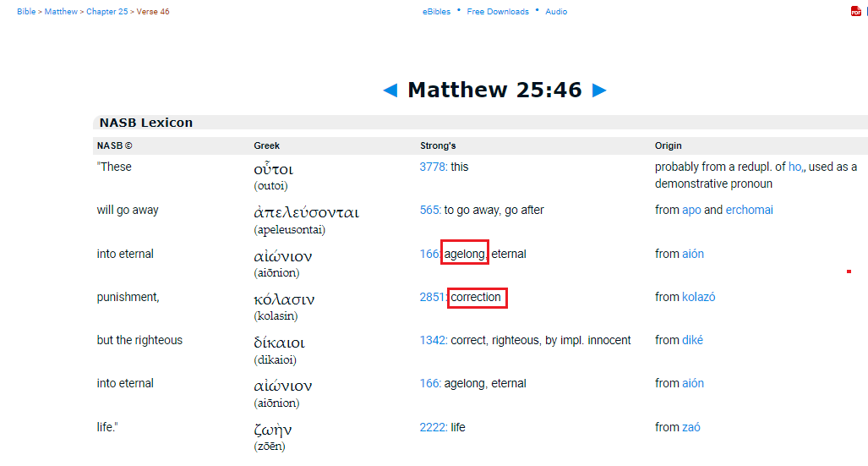The width and height of the screenshot is (868, 466).
Task: Open Free Downloads menu link
Action: [498, 12]
